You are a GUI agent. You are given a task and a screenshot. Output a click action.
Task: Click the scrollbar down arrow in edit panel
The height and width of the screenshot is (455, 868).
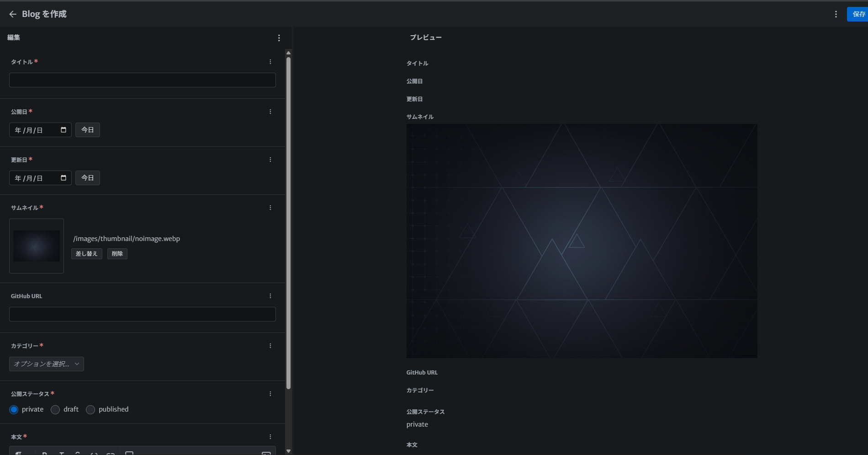coord(288,451)
